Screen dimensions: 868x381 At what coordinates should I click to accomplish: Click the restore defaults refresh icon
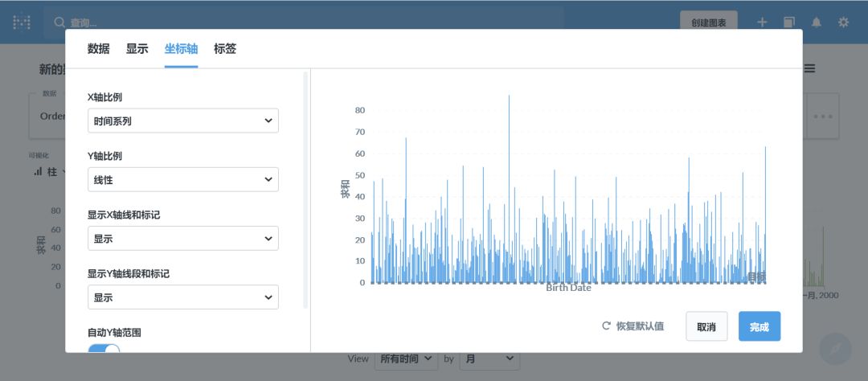coord(606,326)
